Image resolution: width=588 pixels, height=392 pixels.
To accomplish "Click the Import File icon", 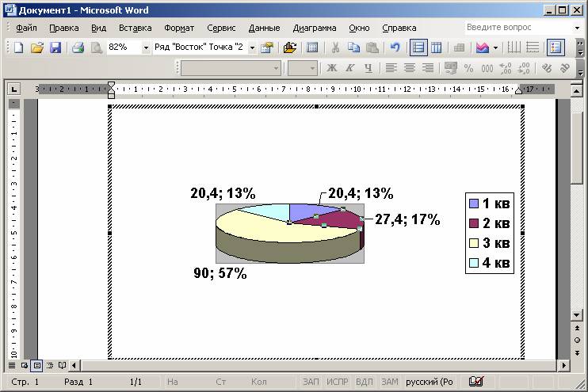I will 289,48.
